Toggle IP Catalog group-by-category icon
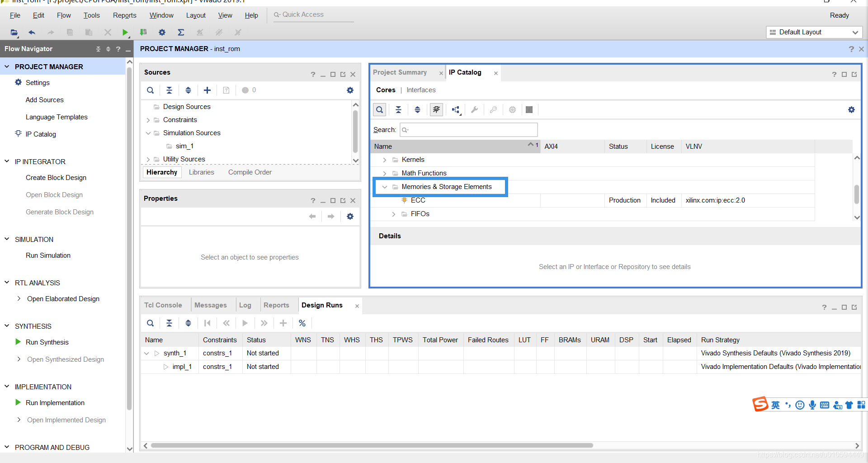Screen dimensions: 868x463 436,109
